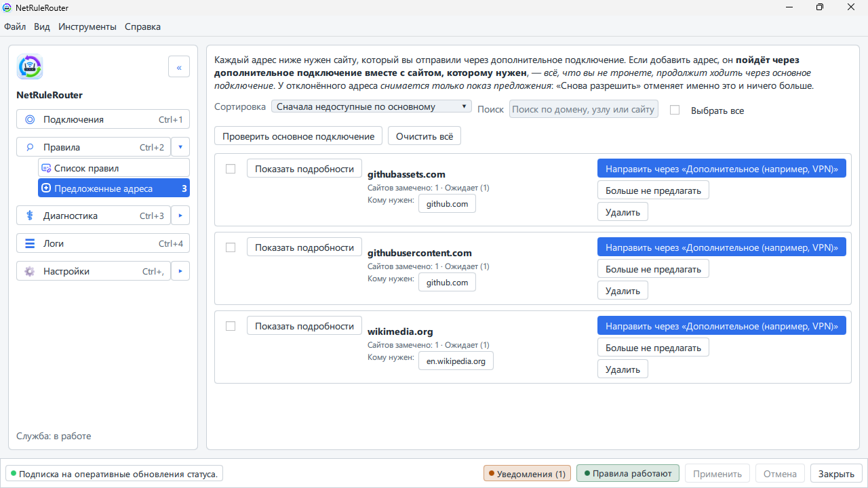Image resolution: width=868 pixels, height=488 pixels.
Task: Show details for wikimedia.org
Action: point(304,326)
